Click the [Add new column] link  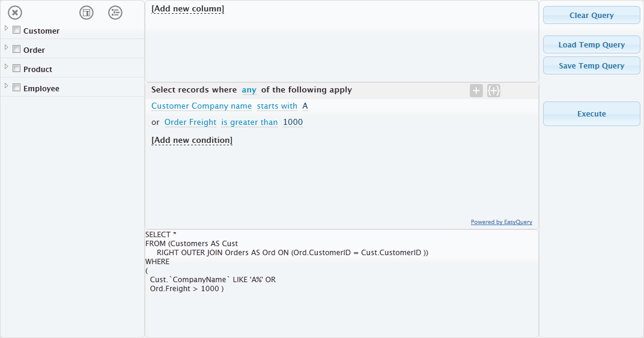coord(187,9)
